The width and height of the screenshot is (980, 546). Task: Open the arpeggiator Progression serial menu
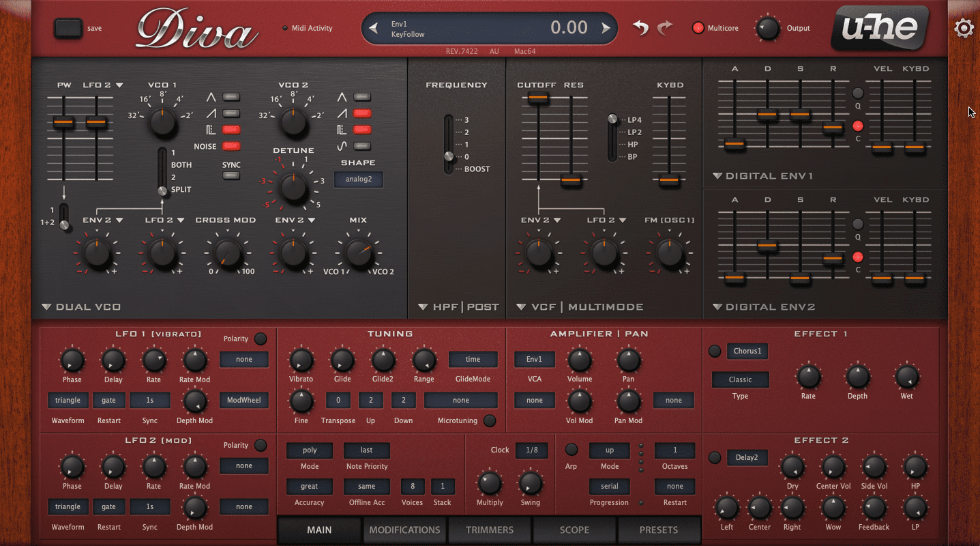click(610, 487)
